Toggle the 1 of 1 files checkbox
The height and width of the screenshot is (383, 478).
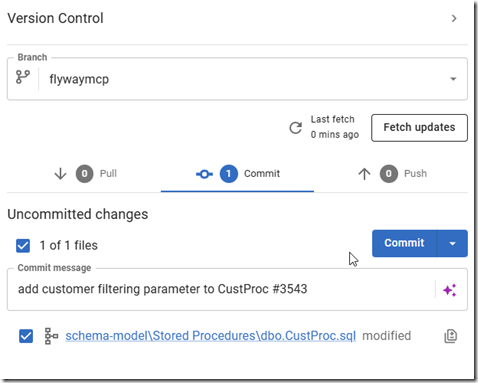[23, 246]
